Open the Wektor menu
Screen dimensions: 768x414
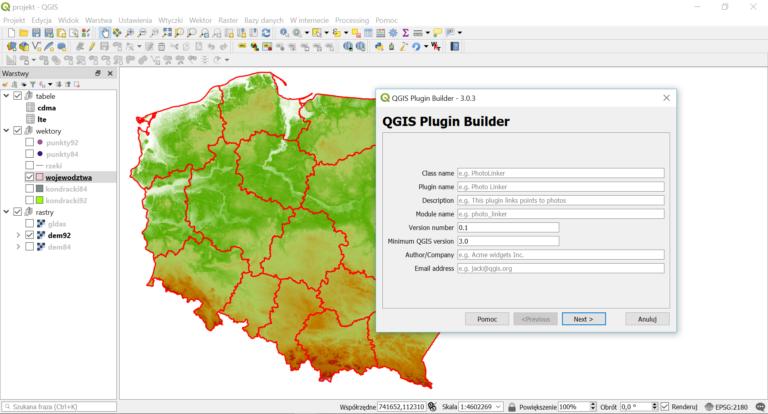(200, 20)
